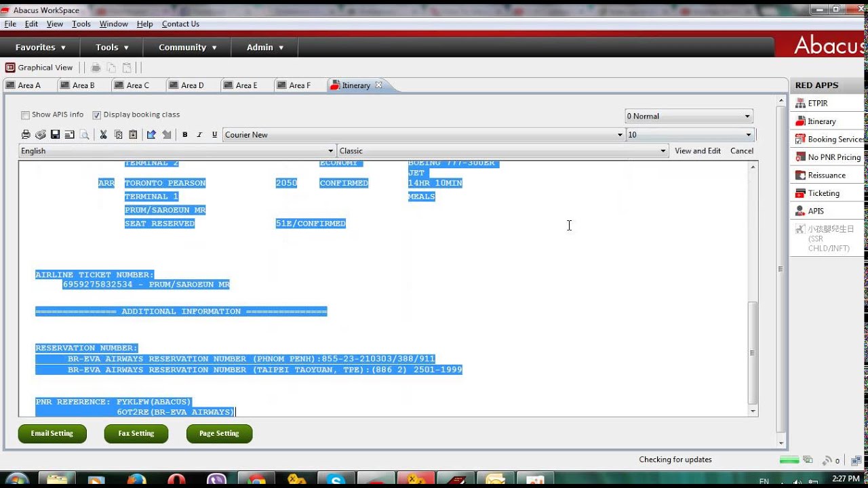Open the File menu
This screenshot has width=868, height=488.
[x=10, y=24]
